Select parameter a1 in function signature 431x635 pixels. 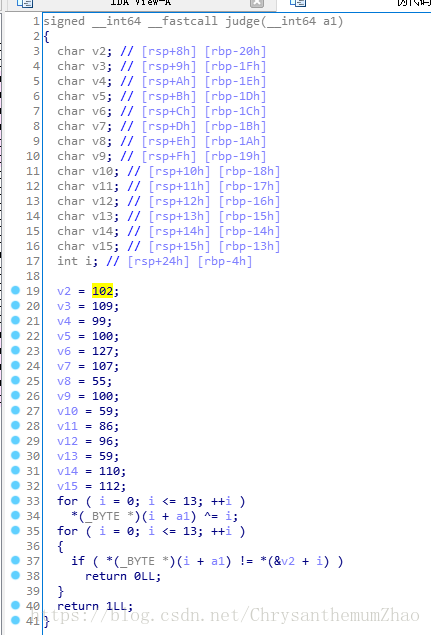click(x=329, y=21)
